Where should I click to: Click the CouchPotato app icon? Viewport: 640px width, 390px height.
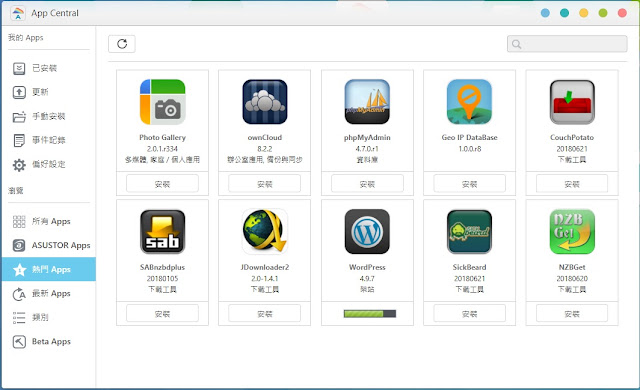click(572, 102)
